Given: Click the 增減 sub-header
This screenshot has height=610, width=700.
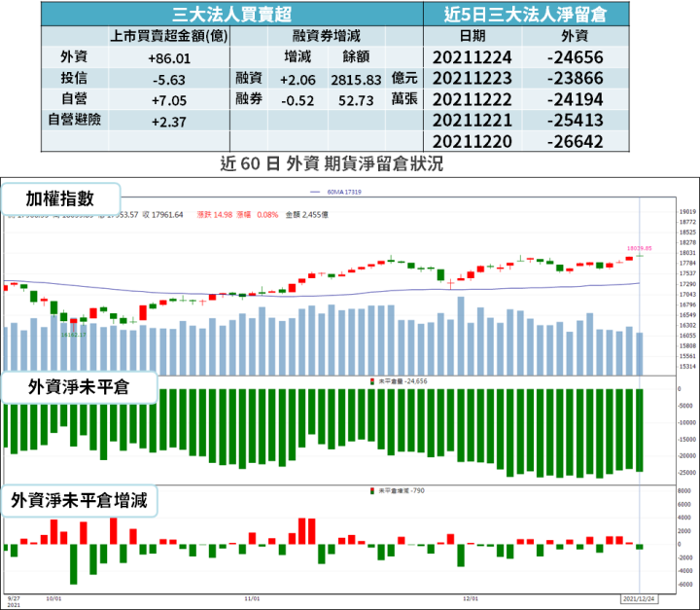Looking at the screenshot, I should (x=297, y=56).
